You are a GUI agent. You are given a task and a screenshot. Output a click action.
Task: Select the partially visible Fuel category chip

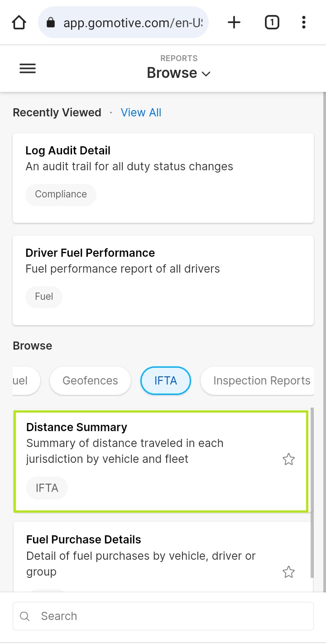26,381
